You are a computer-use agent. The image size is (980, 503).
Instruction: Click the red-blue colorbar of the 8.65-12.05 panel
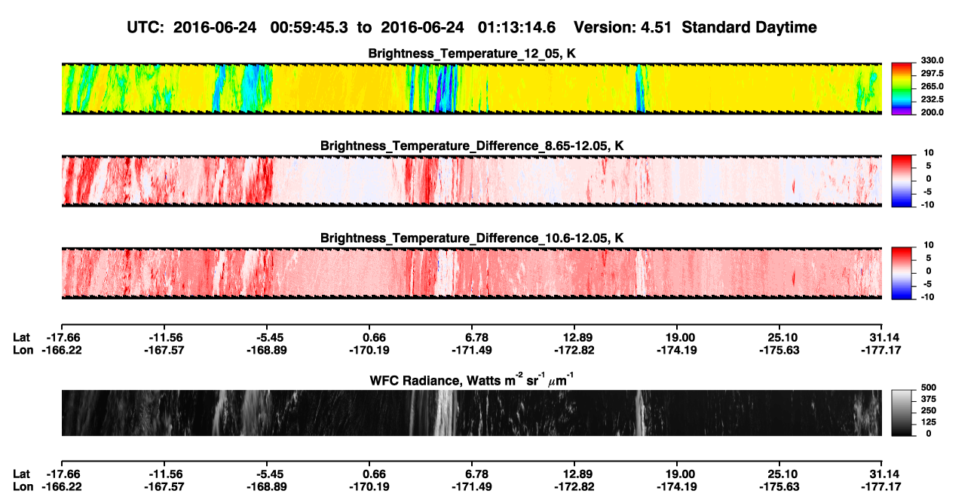tap(902, 180)
